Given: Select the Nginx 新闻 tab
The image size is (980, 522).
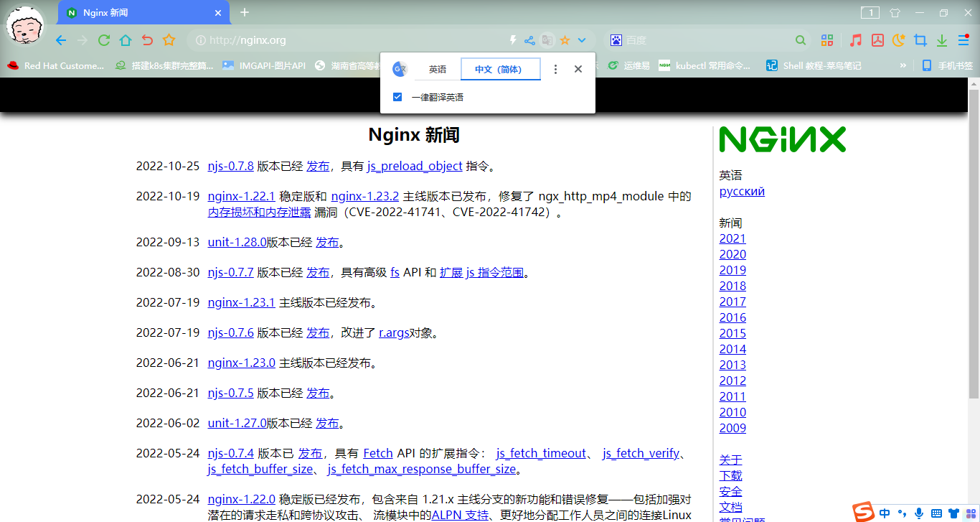Looking at the screenshot, I should [x=143, y=13].
